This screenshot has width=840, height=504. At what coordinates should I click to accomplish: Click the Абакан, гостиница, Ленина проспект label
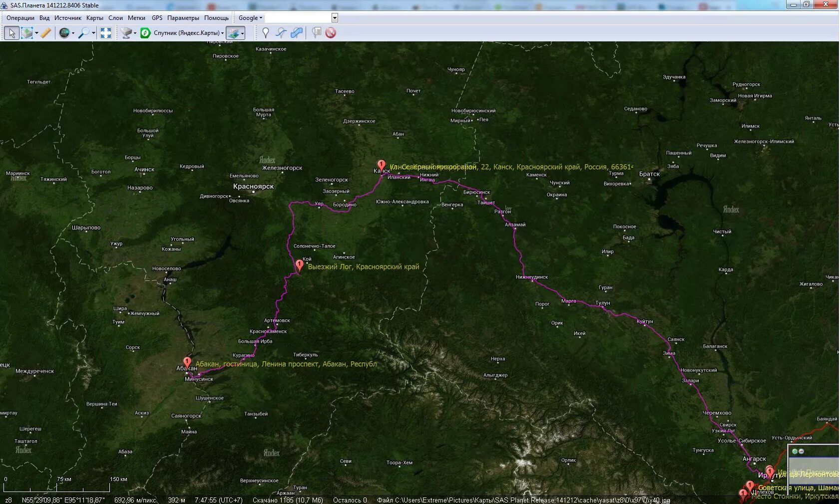click(x=286, y=364)
